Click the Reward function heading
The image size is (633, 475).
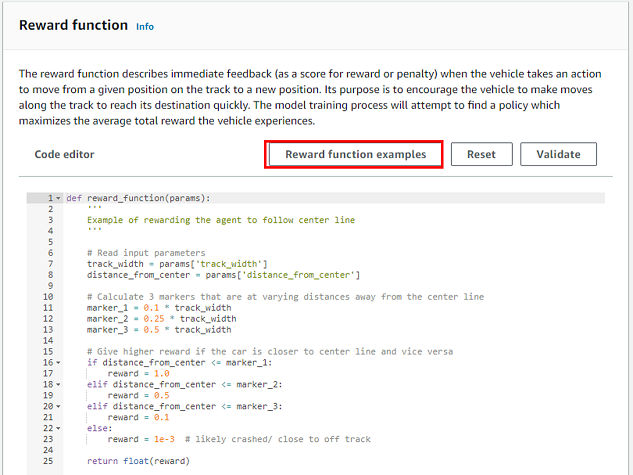pos(73,25)
